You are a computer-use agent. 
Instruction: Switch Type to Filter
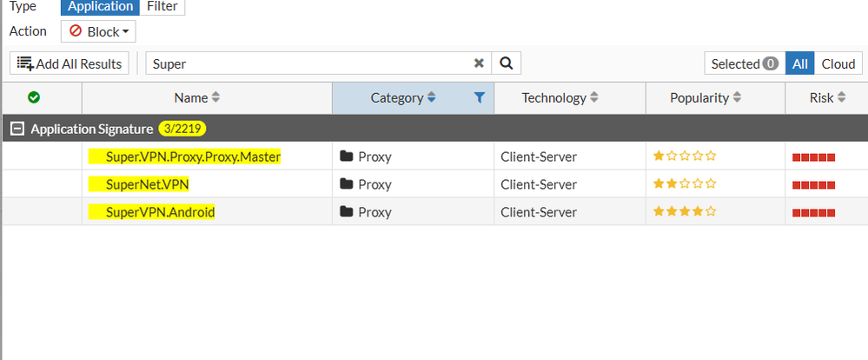[162, 7]
